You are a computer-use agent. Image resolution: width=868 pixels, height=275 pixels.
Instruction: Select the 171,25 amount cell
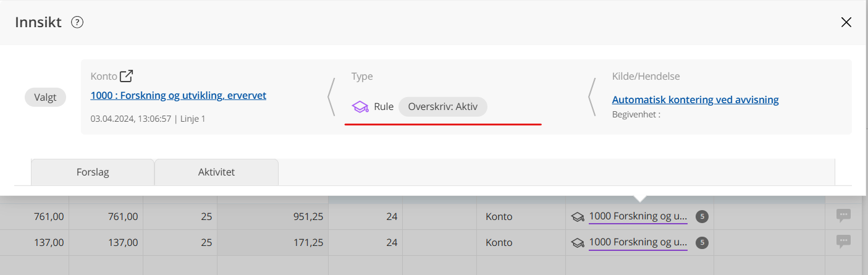[272, 243]
